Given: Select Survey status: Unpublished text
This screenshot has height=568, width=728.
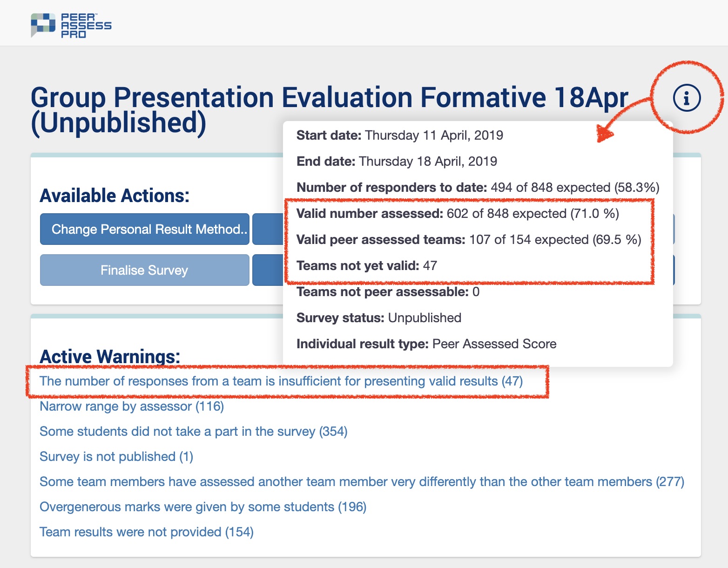Looking at the screenshot, I should click(x=379, y=318).
